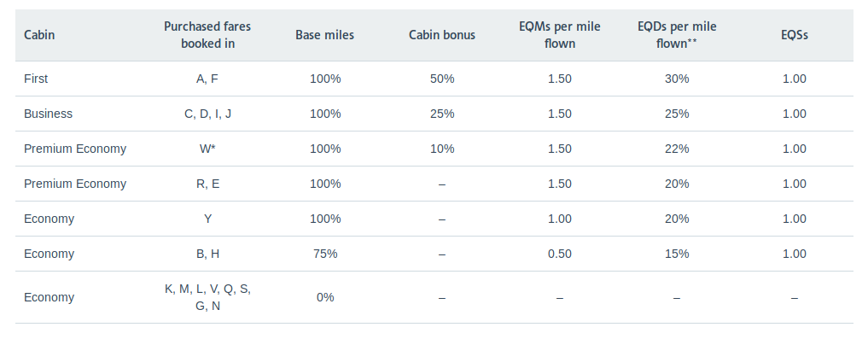
Task: Select the 50% cabin bonus cell
Action: pyautogui.click(x=442, y=79)
